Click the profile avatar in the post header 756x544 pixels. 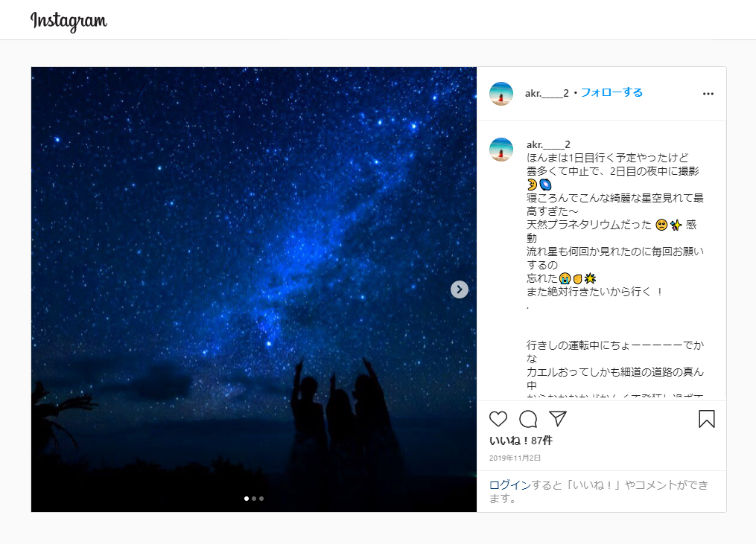(x=501, y=94)
